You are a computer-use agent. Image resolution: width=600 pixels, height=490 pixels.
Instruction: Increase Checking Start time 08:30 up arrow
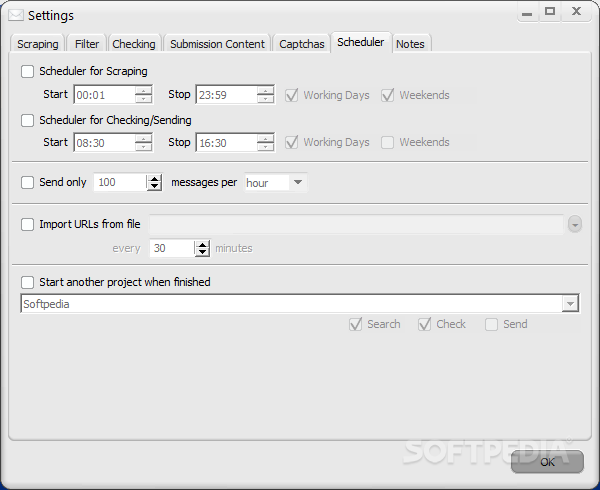[143, 138]
